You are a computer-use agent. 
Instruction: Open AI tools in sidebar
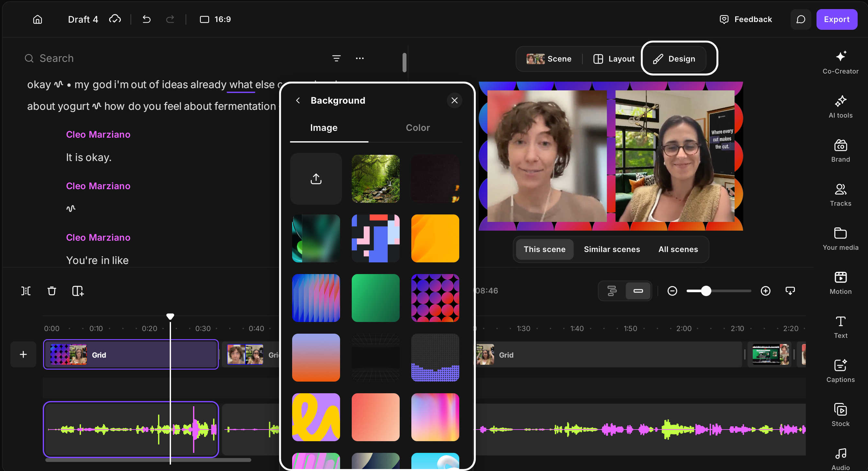tap(840, 106)
